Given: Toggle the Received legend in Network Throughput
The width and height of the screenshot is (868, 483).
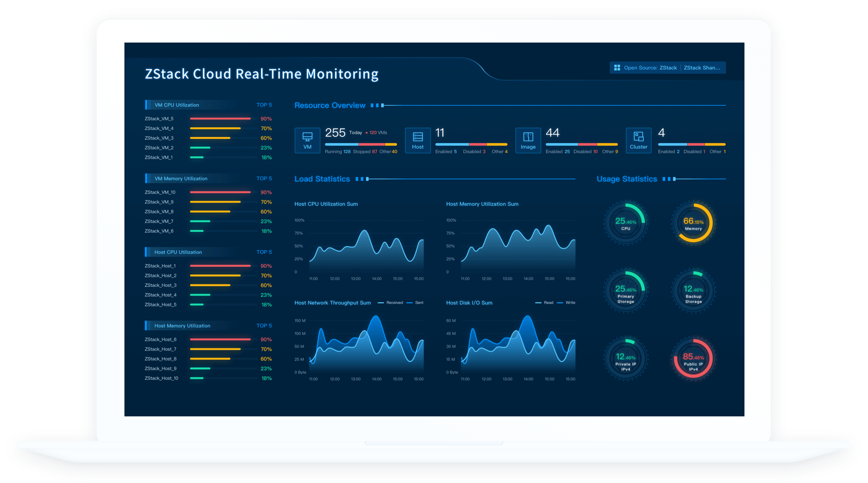Looking at the screenshot, I should (x=390, y=303).
